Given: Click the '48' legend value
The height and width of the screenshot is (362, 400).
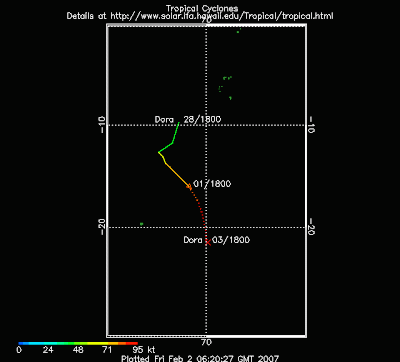Looking at the screenshot, I should pyautogui.click(x=78, y=350).
